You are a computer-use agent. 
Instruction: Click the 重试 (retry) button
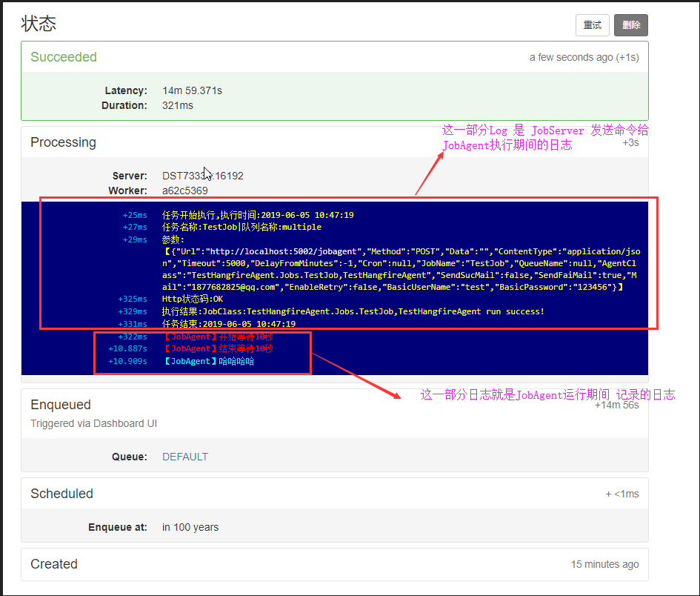coord(592,25)
